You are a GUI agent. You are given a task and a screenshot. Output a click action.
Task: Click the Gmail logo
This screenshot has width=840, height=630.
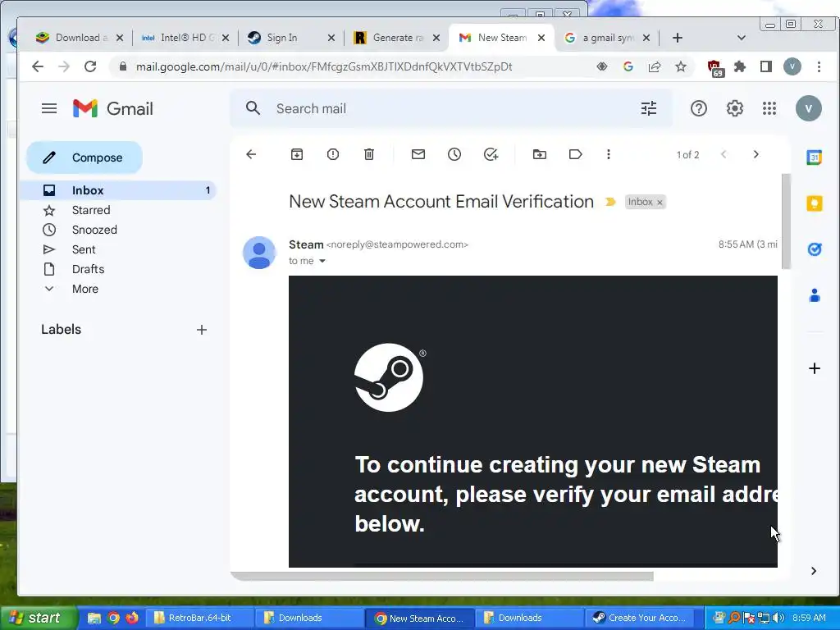point(113,109)
